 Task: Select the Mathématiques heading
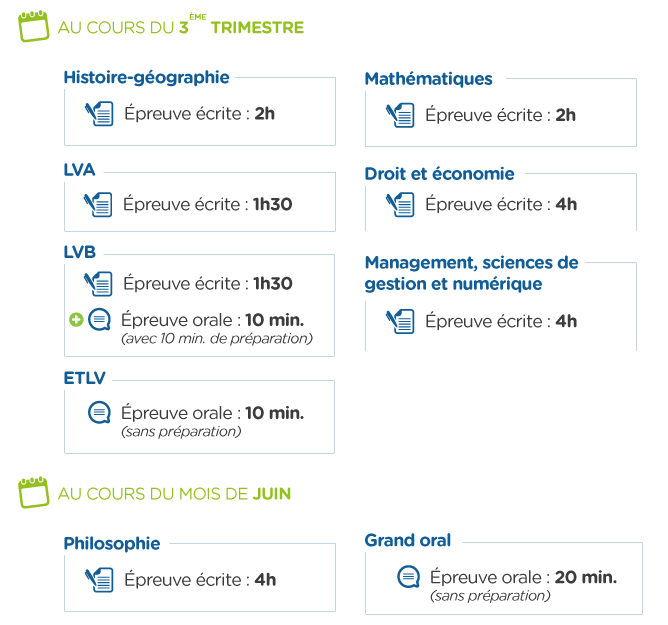[x=429, y=79]
